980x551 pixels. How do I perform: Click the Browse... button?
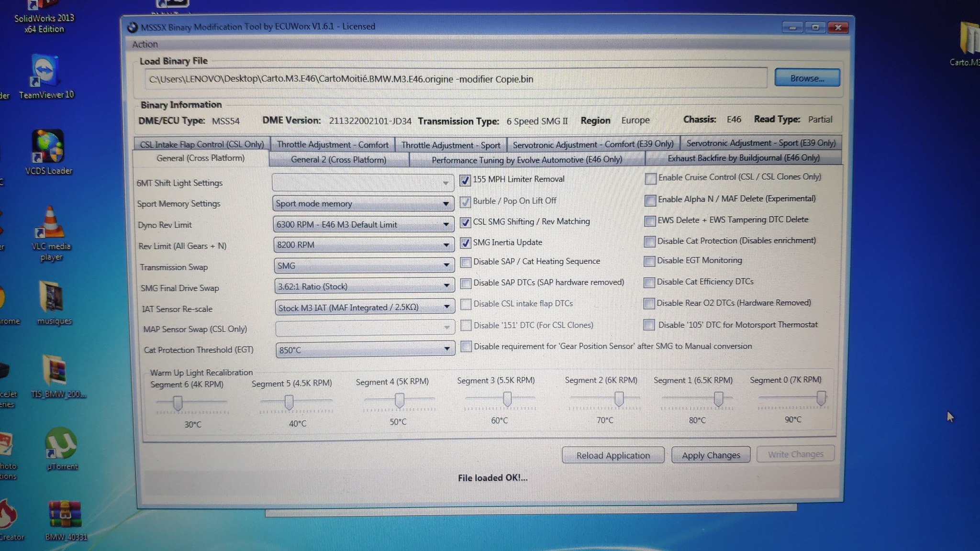click(807, 78)
